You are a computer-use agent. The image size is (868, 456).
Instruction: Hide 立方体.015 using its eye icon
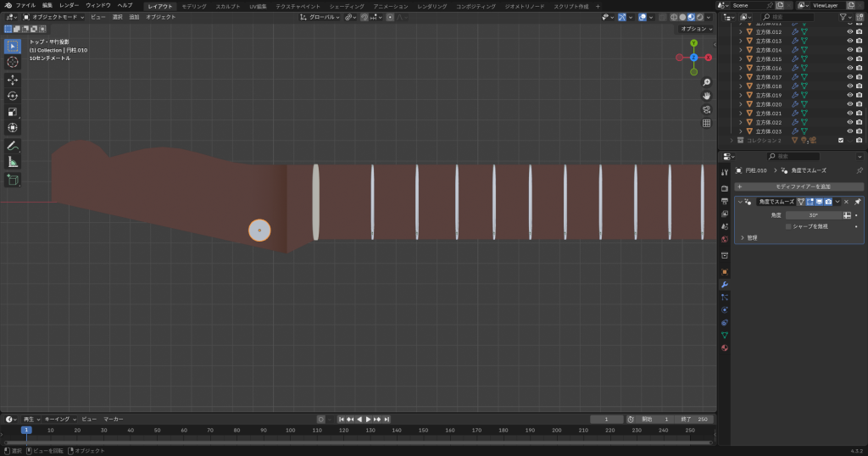point(849,58)
